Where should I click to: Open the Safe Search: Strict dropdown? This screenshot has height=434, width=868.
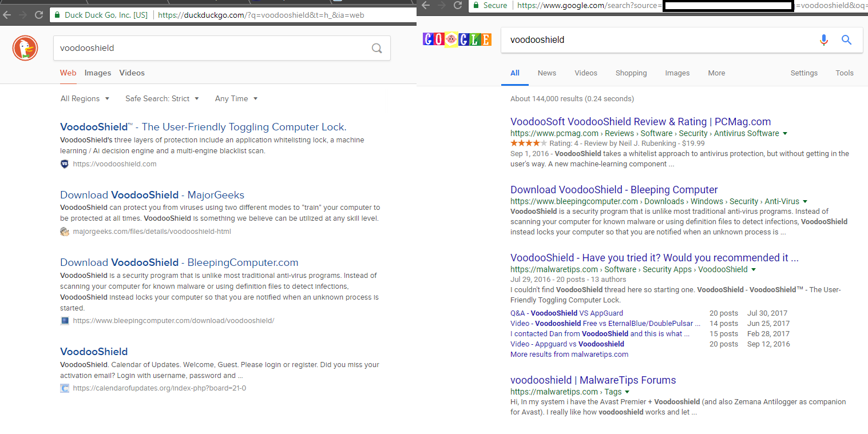click(162, 98)
